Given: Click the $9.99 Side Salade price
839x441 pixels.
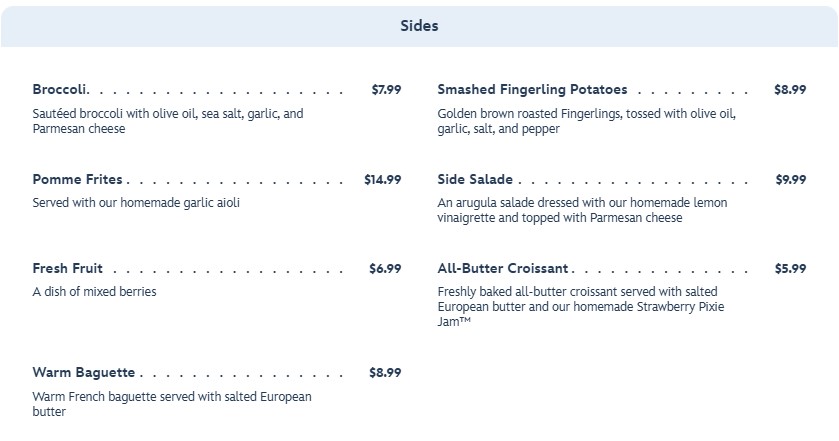Looking at the screenshot, I should (790, 180).
